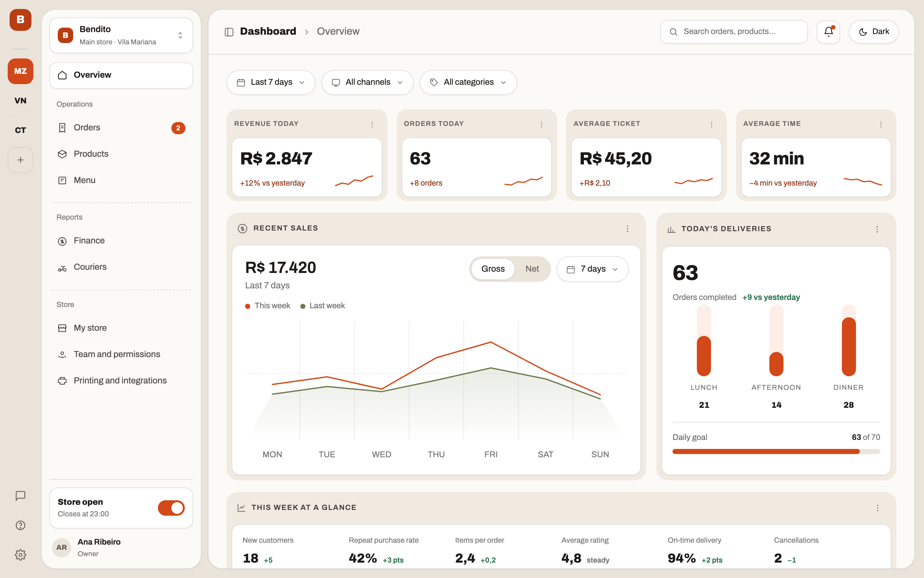The width and height of the screenshot is (924, 578).
Task: Switch to the CT store workspace
Action: (21, 130)
